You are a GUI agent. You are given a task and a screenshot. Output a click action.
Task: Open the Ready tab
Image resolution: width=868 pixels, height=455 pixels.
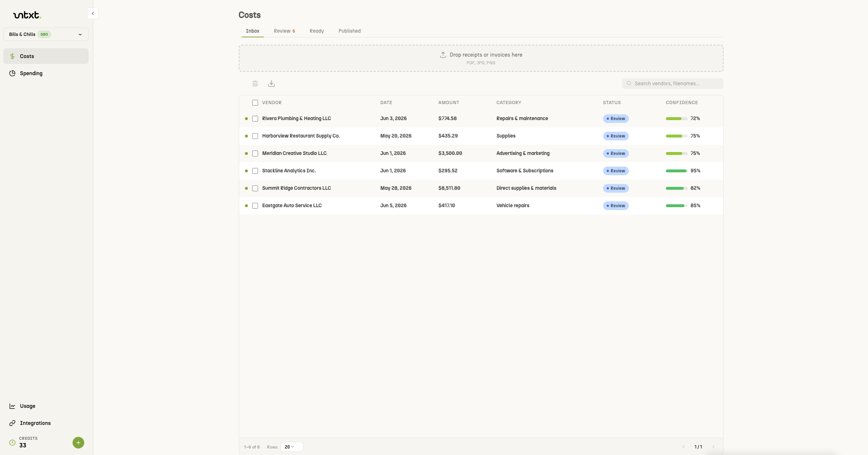point(317,31)
